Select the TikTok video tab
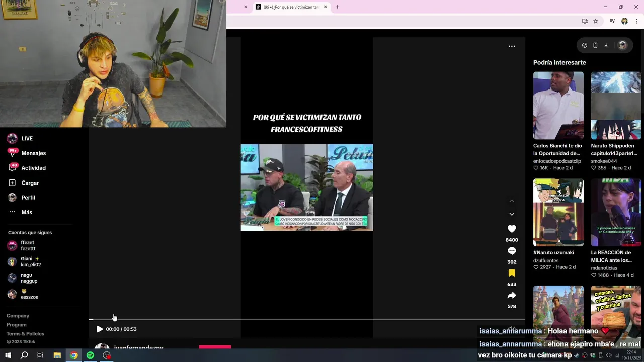This screenshot has width=644, height=362. coord(291,7)
